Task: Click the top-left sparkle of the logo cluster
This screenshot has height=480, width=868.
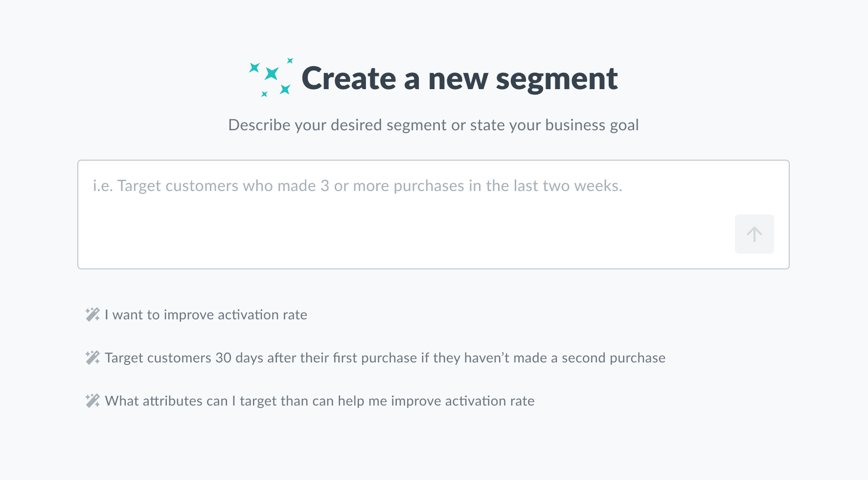Action: (254, 68)
